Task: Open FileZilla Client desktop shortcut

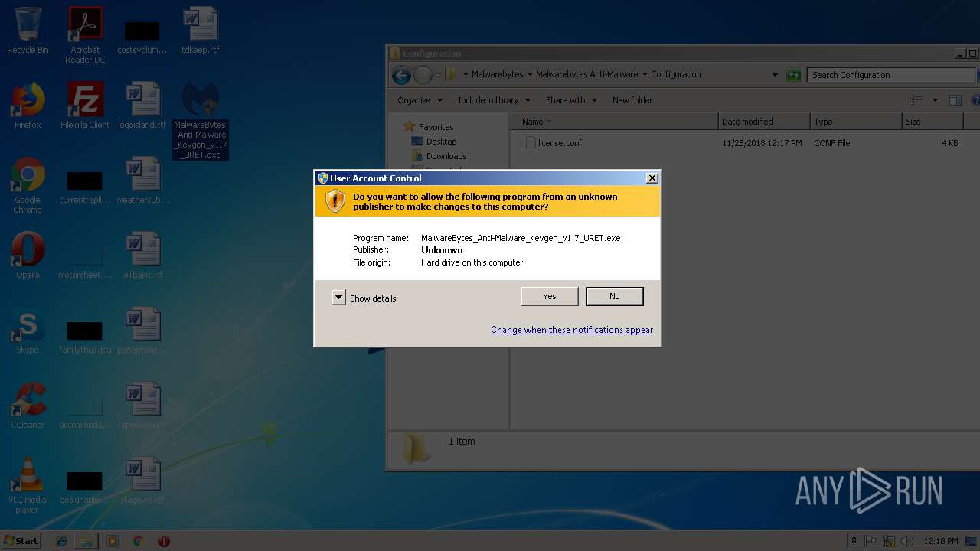Action: pyautogui.click(x=85, y=106)
